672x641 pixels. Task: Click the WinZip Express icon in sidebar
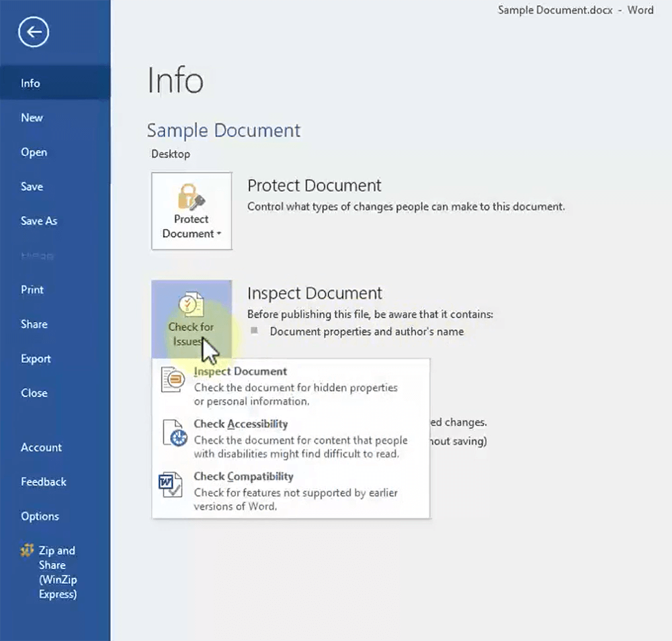click(27, 551)
